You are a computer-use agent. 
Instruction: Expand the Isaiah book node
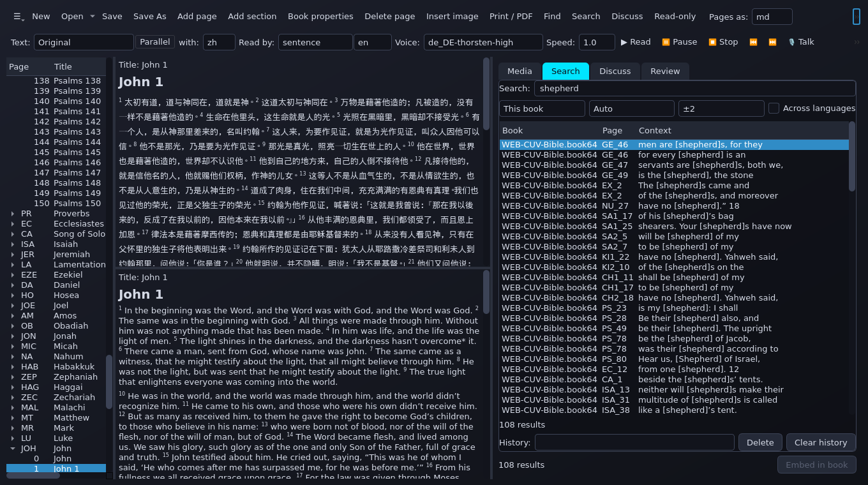click(x=13, y=244)
